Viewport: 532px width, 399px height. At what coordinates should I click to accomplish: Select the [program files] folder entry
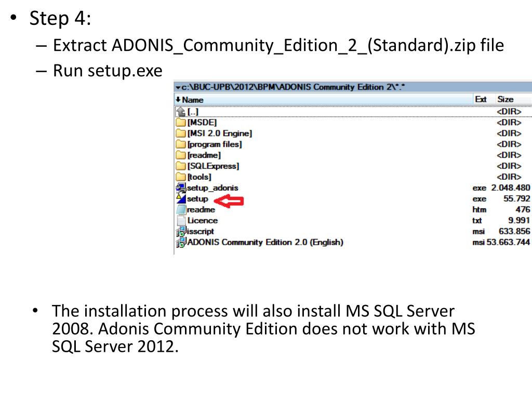214,144
